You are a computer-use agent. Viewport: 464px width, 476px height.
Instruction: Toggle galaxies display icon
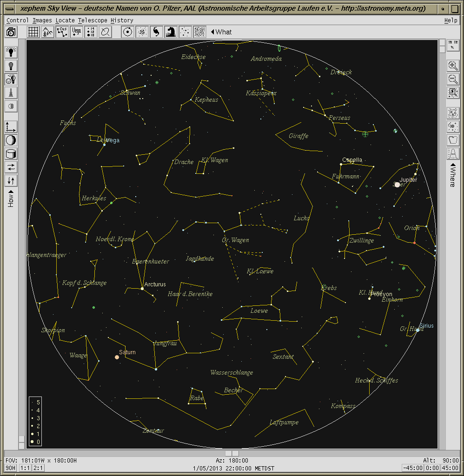156,32
